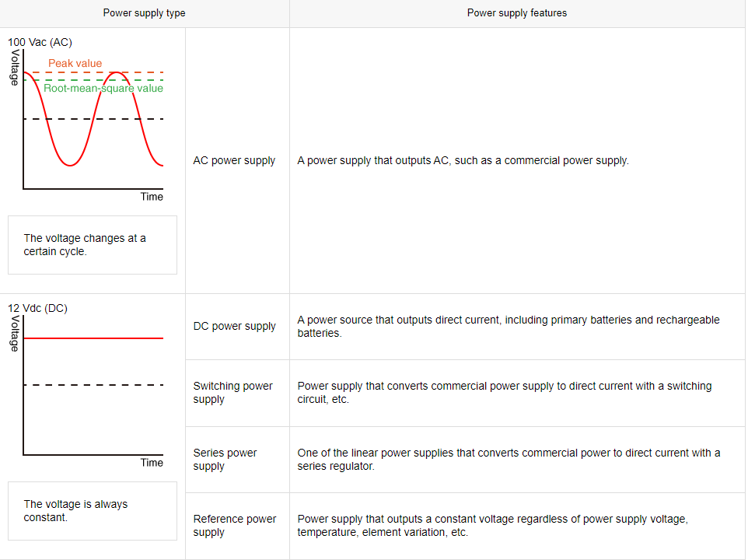
Task: Select the "Reference power supply" cell
Action: coord(235,526)
